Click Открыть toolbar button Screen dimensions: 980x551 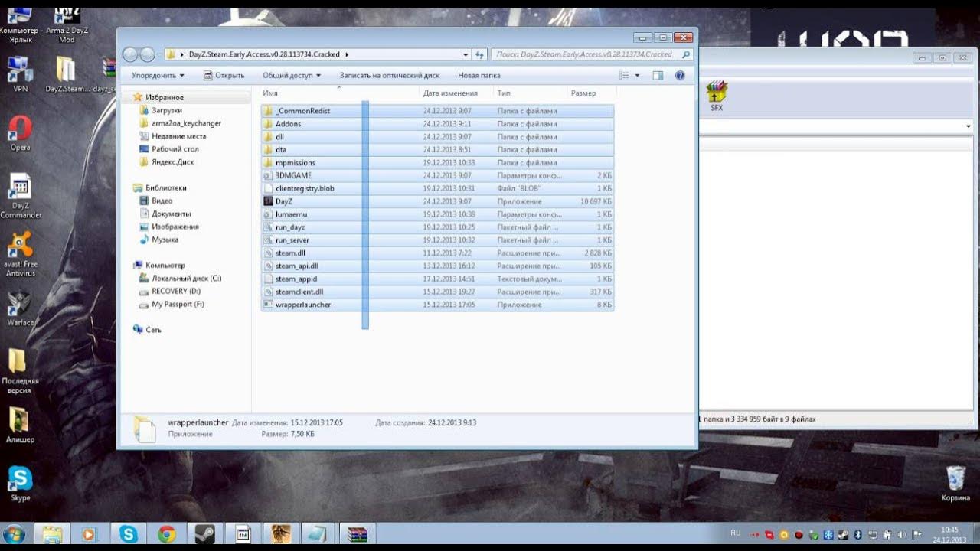pos(224,75)
